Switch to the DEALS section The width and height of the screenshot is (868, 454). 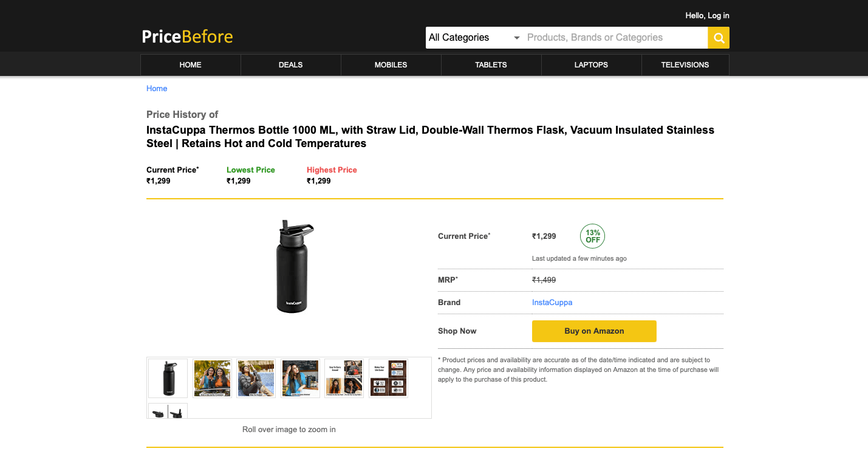coord(290,64)
